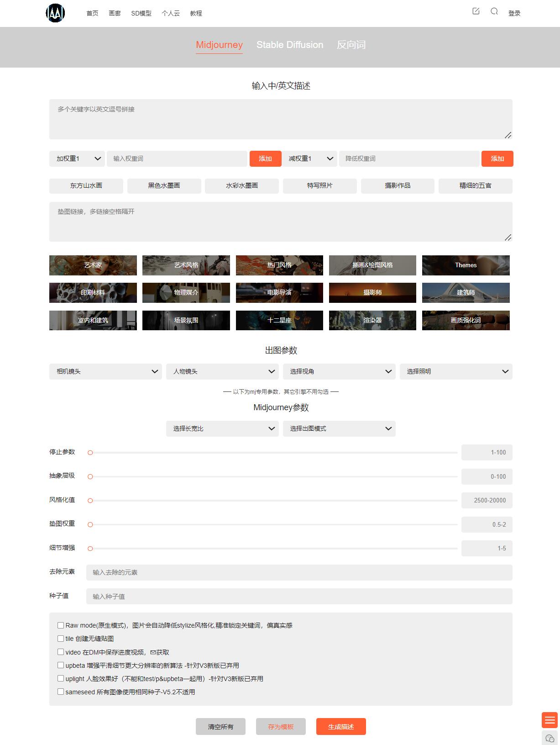
Task: Expand the 减权重1 dropdown
Action: [309, 159]
